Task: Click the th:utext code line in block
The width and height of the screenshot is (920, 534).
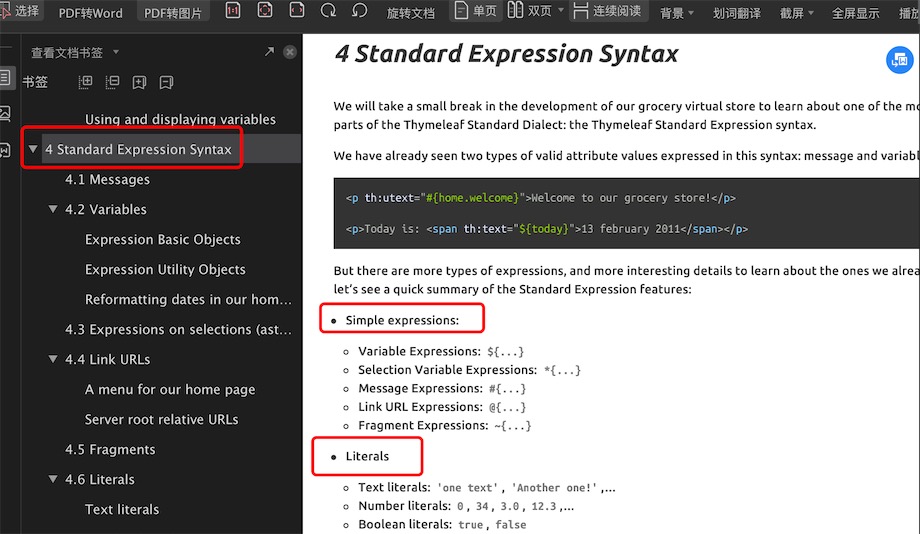Action: (540, 198)
